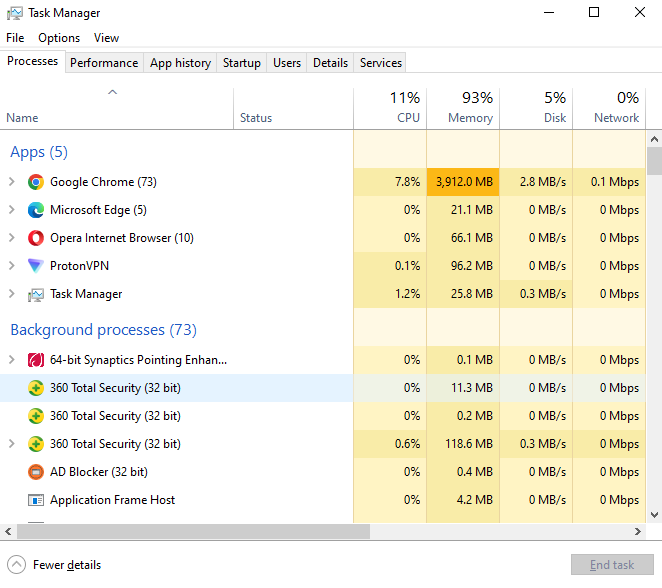Click the vertical scrollbar thumb

coord(654,161)
